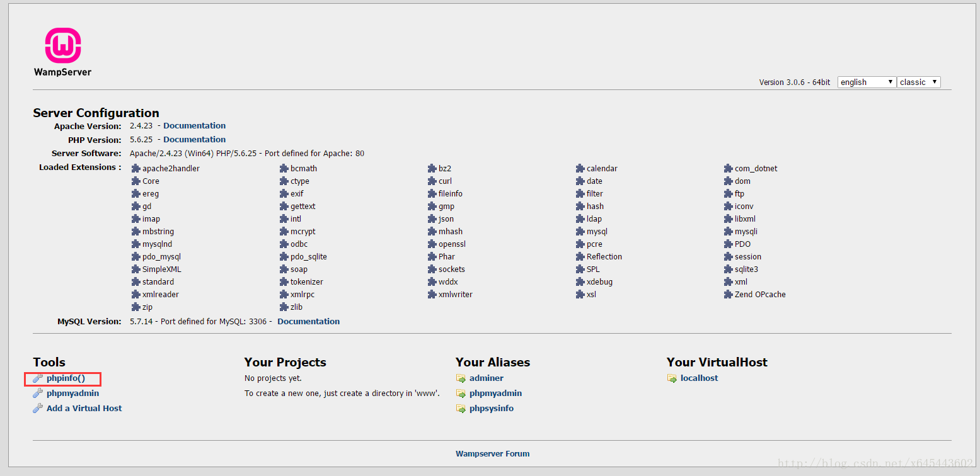Screen dimensions: 980x476
Task: Click the SimpleXML extension name
Action: [162, 269]
